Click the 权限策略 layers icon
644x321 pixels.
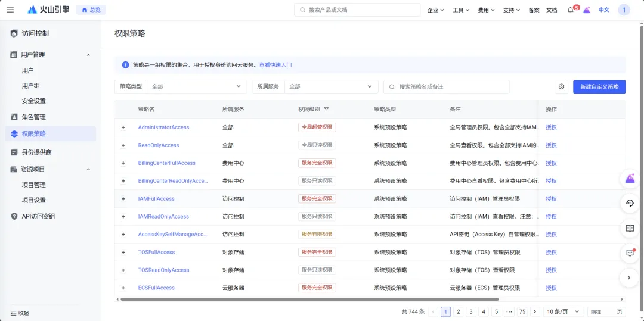click(x=14, y=133)
